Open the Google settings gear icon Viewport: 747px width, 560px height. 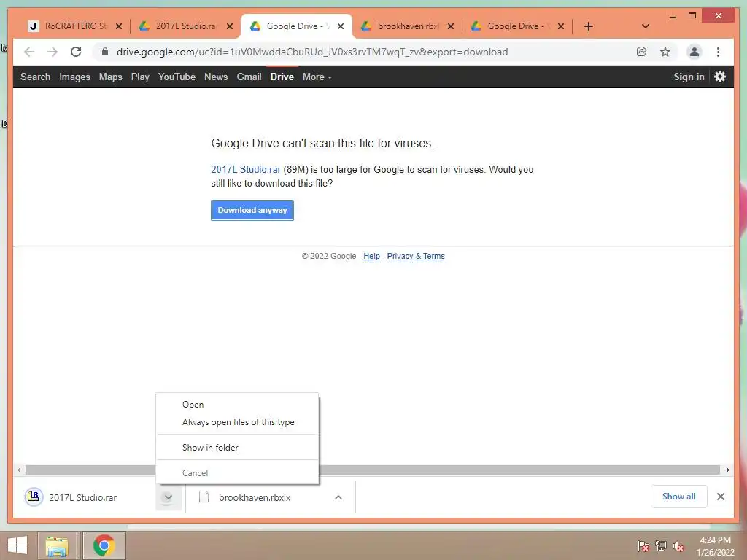(x=720, y=77)
